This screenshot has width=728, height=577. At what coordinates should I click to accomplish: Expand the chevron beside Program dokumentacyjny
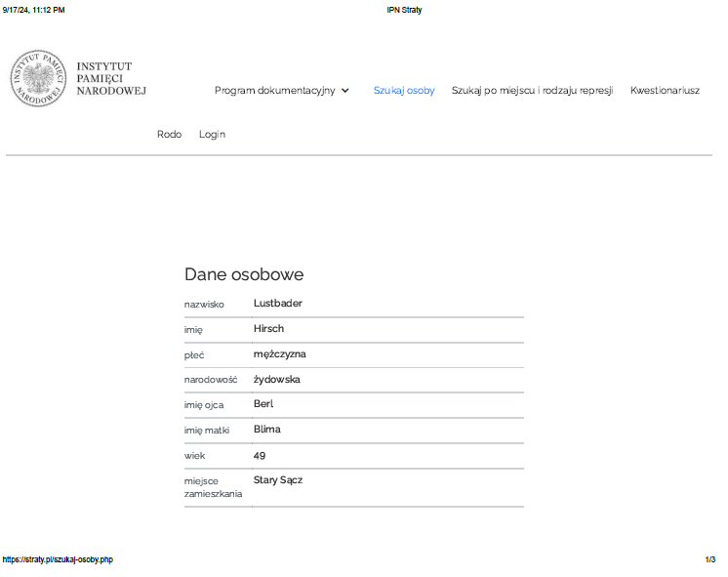[345, 91]
